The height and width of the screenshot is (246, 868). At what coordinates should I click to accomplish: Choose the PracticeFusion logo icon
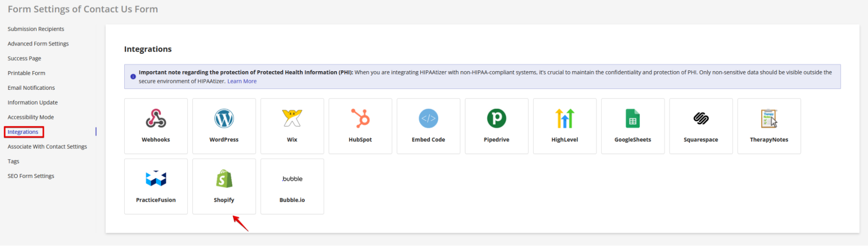156,178
